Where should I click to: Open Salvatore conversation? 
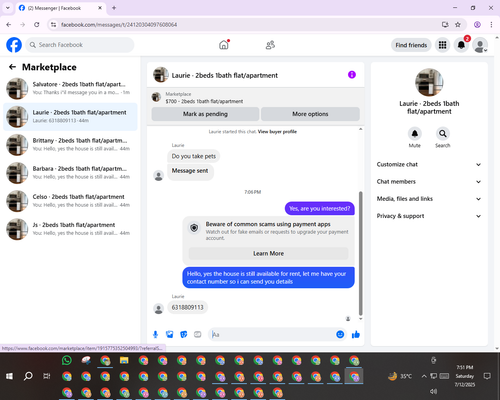coord(70,88)
